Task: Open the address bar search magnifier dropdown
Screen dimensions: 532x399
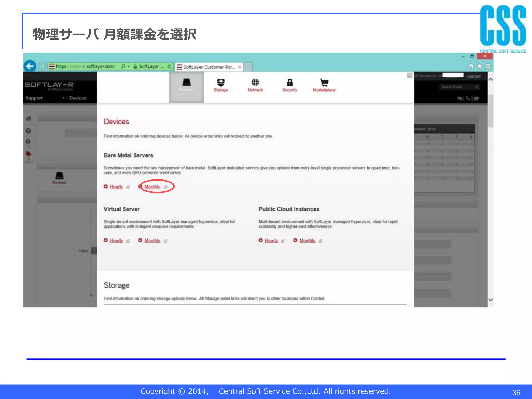Action: [125, 66]
